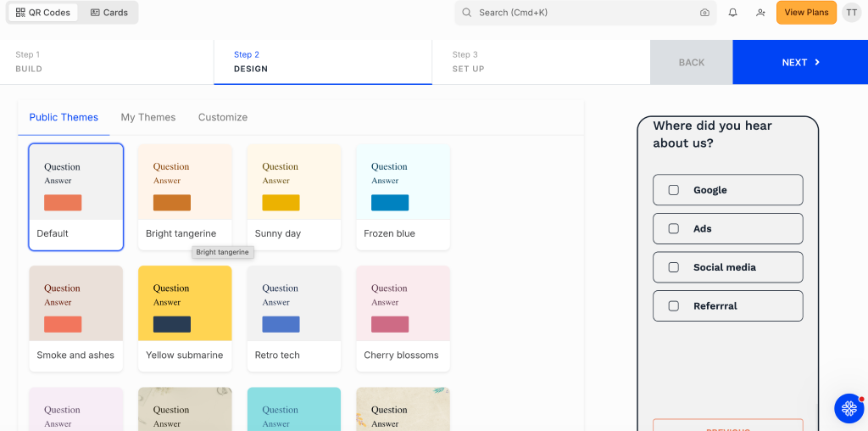868x431 pixels.
Task: Open the notifications bell
Action: [x=733, y=12]
